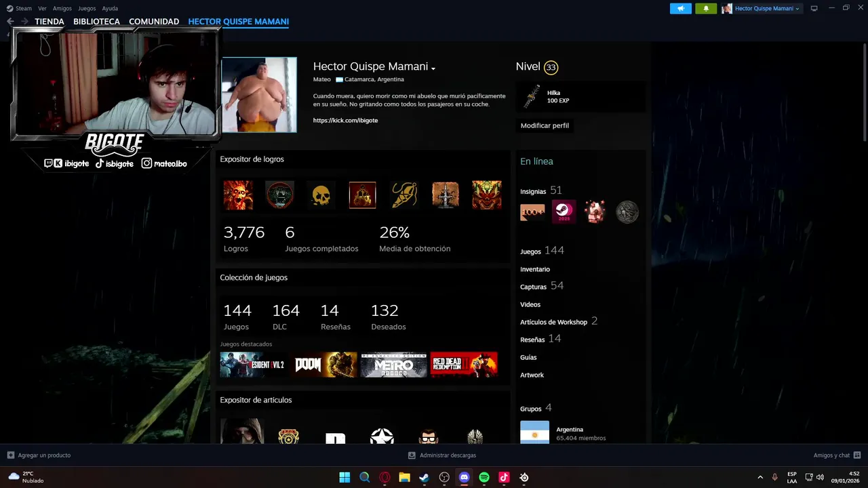Open Spotify from the taskbar
This screenshot has width=868, height=488.
coord(484,477)
